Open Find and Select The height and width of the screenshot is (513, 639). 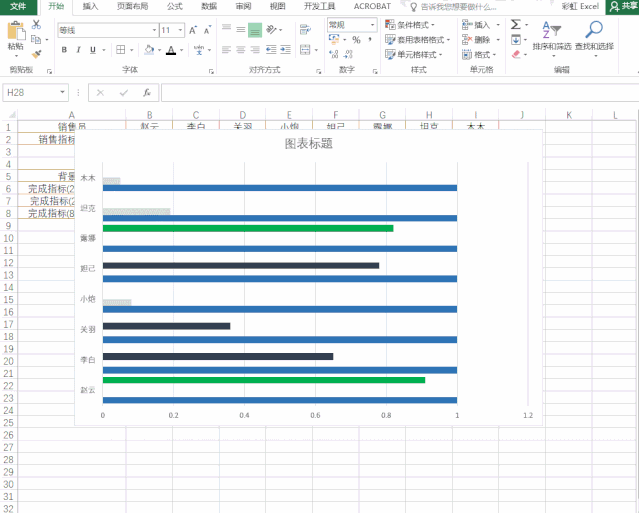coord(594,37)
